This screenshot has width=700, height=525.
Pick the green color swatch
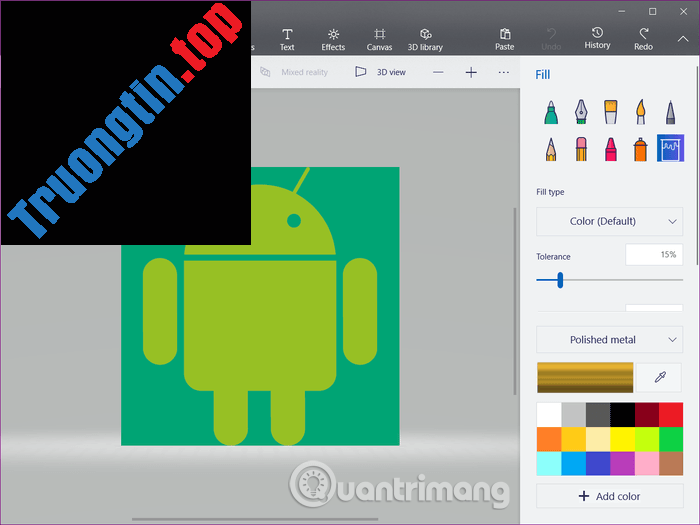point(671,439)
